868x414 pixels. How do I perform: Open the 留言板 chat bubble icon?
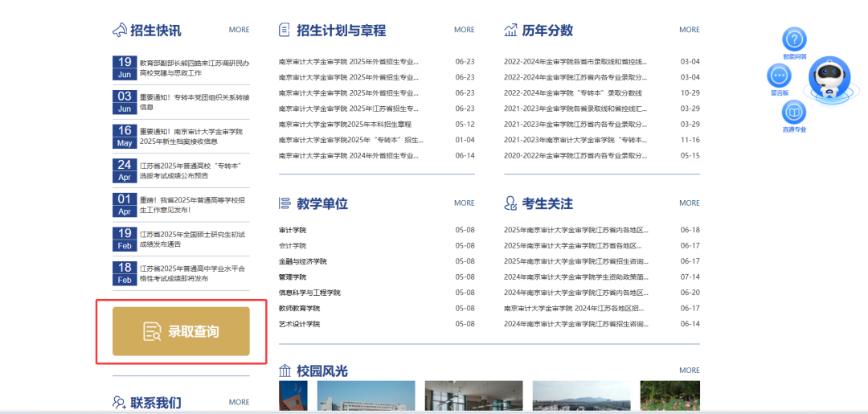[779, 76]
